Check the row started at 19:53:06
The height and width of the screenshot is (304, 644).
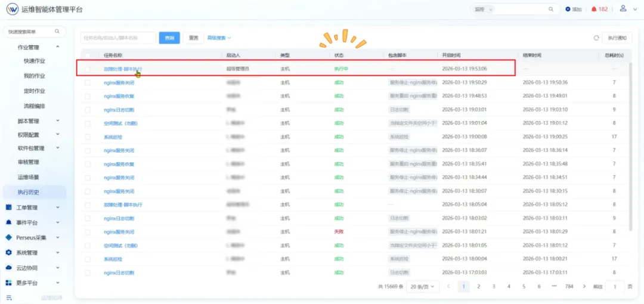pyautogui.click(x=88, y=69)
